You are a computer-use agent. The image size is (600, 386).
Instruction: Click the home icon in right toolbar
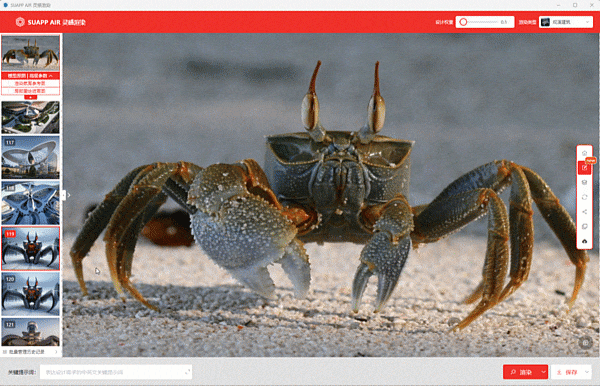584,153
